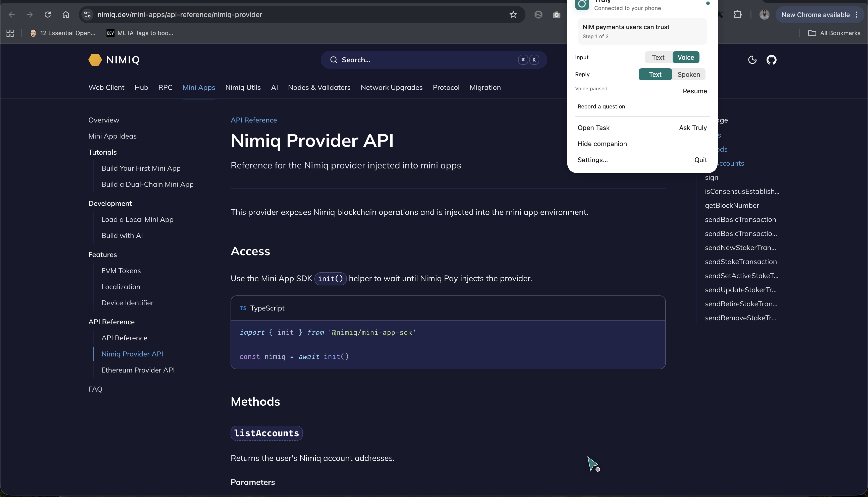Screen dimensions: 868x497
Task: Open the AI tab
Action: pyautogui.click(x=274, y=87)
